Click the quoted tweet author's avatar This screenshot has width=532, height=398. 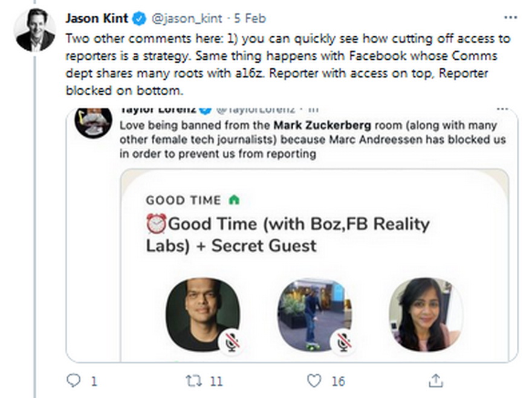[92, 122]
